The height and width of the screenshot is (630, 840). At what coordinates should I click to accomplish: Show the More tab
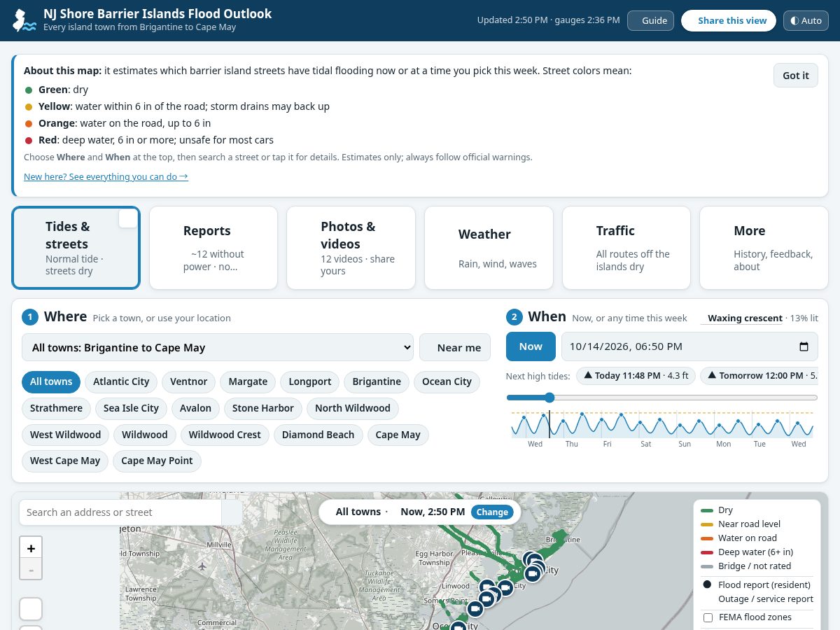click(764, 248)
